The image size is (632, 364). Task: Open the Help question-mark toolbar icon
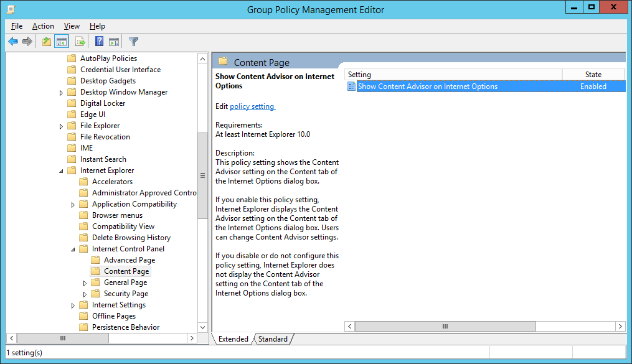click(x=99, y=41)
